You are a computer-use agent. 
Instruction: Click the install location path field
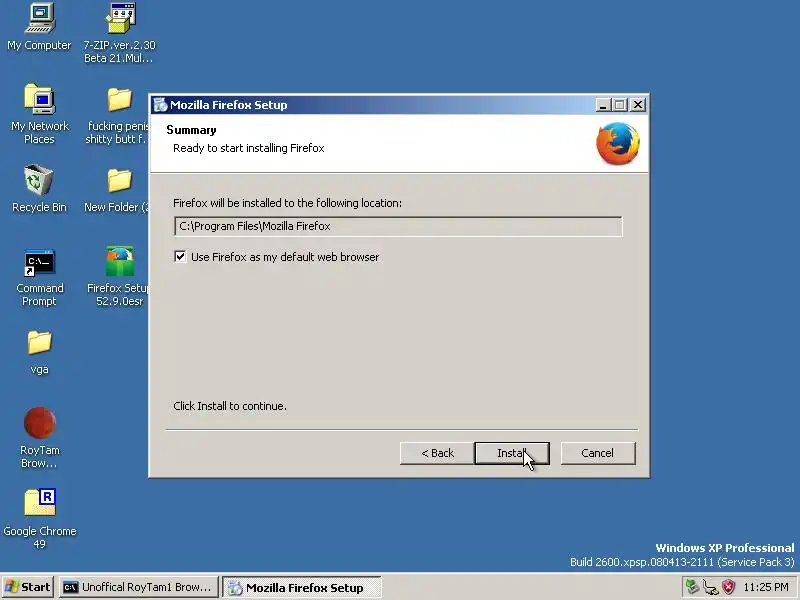(x=398, y=227)
